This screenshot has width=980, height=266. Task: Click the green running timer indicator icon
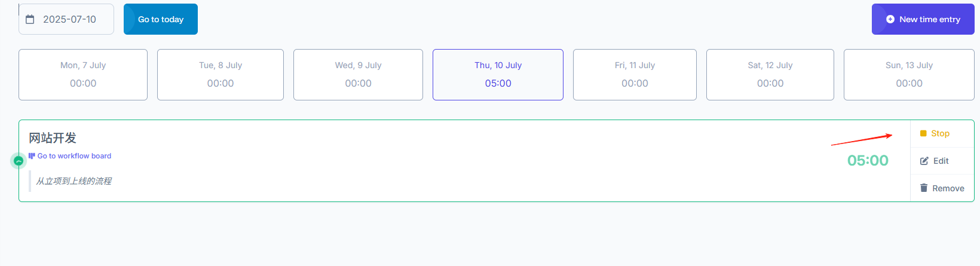[x=19, y=161]
